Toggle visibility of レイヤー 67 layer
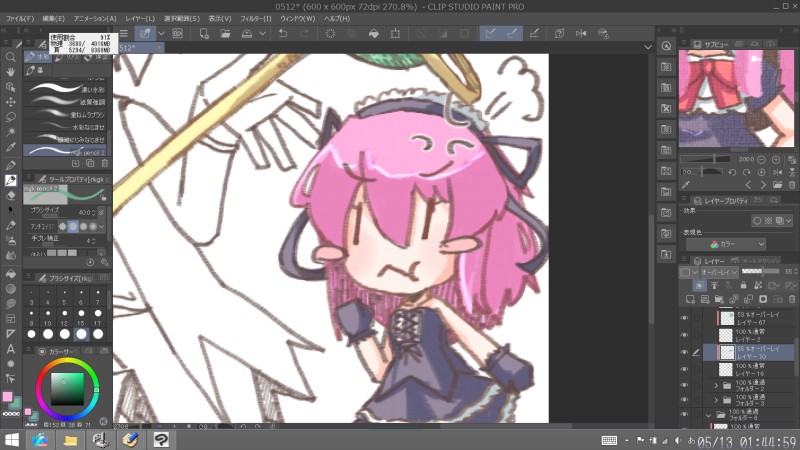Viewport: 800px width, 450px height. click(x=684, y=318)
